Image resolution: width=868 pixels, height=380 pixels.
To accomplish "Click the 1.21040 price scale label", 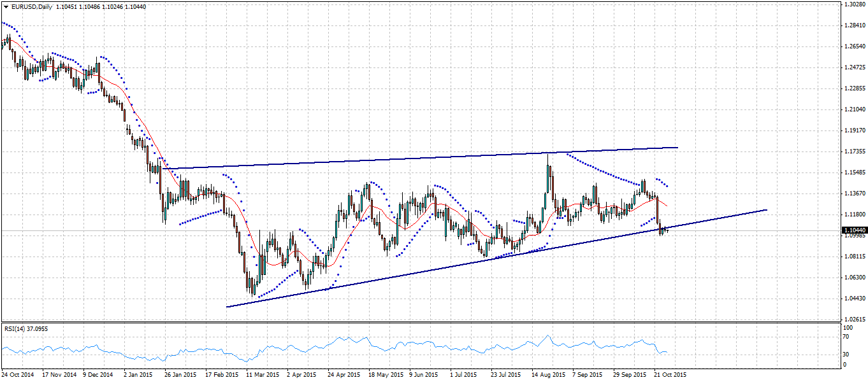I will point(854,109).
